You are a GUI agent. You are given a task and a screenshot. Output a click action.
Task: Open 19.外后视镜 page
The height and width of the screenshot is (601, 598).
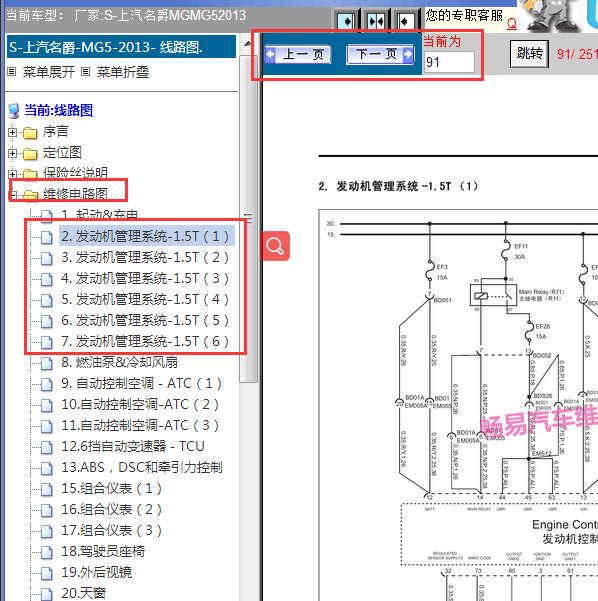click(x=97, y=572)
